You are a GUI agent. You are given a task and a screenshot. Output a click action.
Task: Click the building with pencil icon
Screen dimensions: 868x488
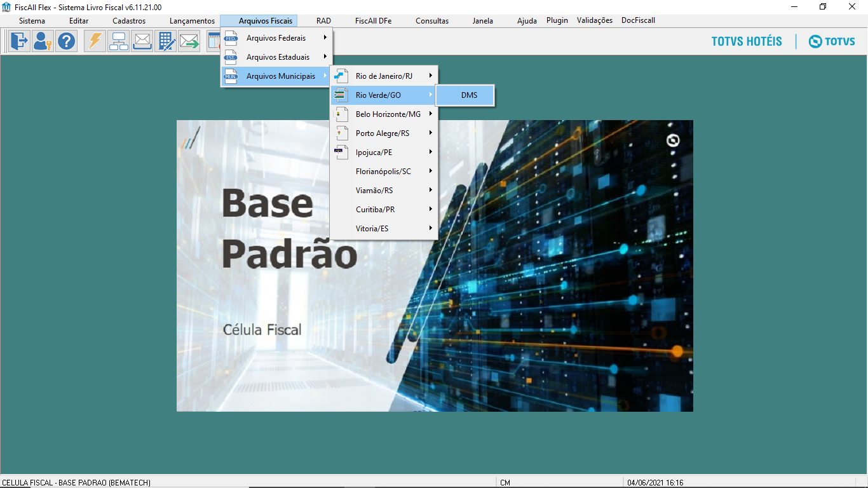tap(165, 41)
